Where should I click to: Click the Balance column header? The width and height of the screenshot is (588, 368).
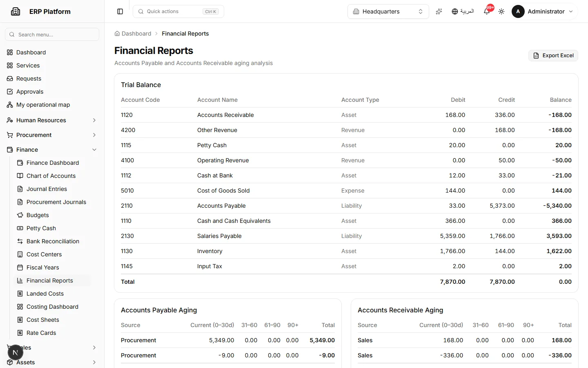(561, 100)
